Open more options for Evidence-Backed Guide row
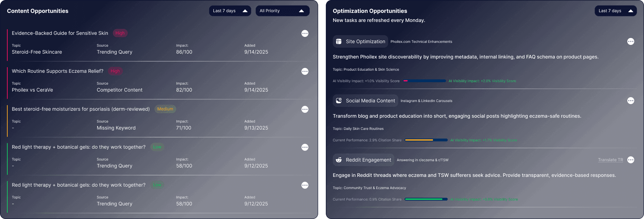This screenshot has height=219, width=644. pyautogui.click(x=305, y=33)
